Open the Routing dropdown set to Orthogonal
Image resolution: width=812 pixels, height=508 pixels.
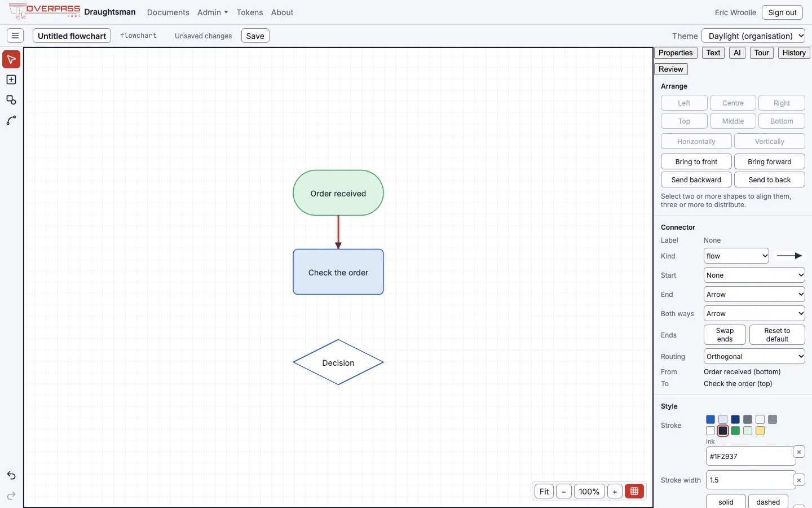(754, 356)
